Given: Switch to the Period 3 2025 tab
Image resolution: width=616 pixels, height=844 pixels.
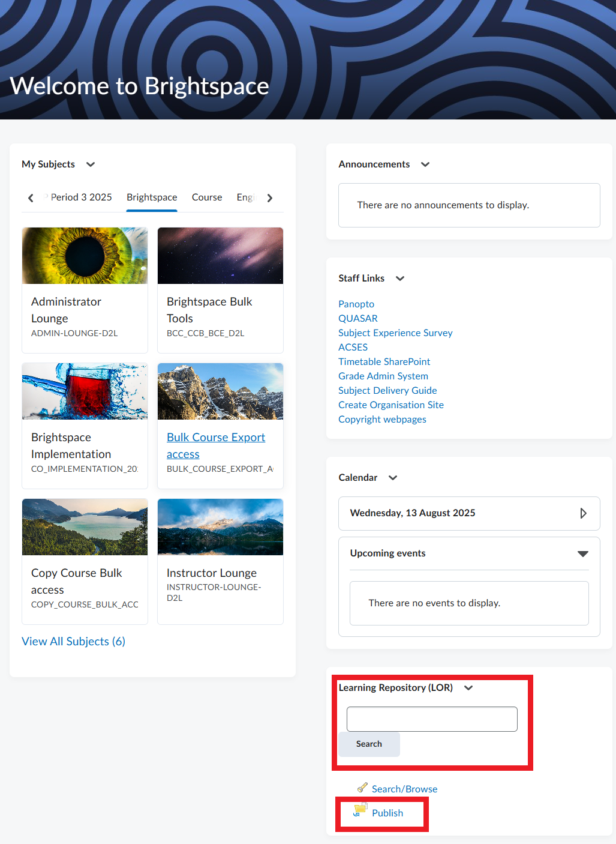Looking at the screenshot, I should (x=81, y=197).
